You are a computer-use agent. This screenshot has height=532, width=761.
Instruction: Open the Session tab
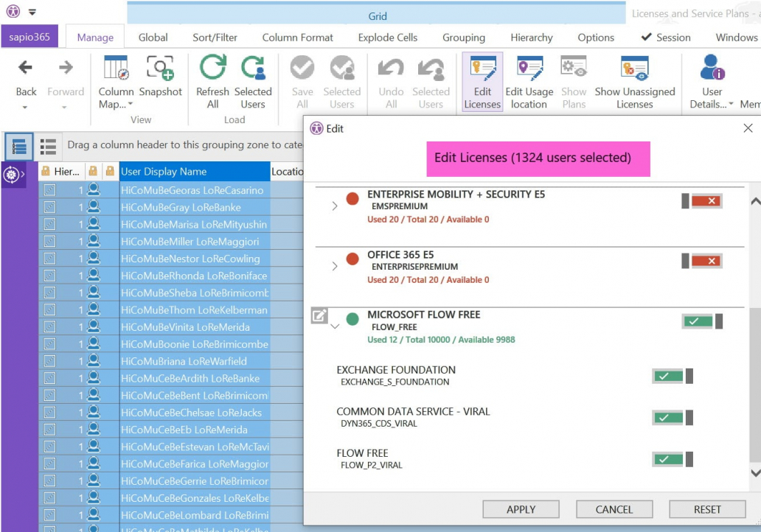click(x=666, y=38)
